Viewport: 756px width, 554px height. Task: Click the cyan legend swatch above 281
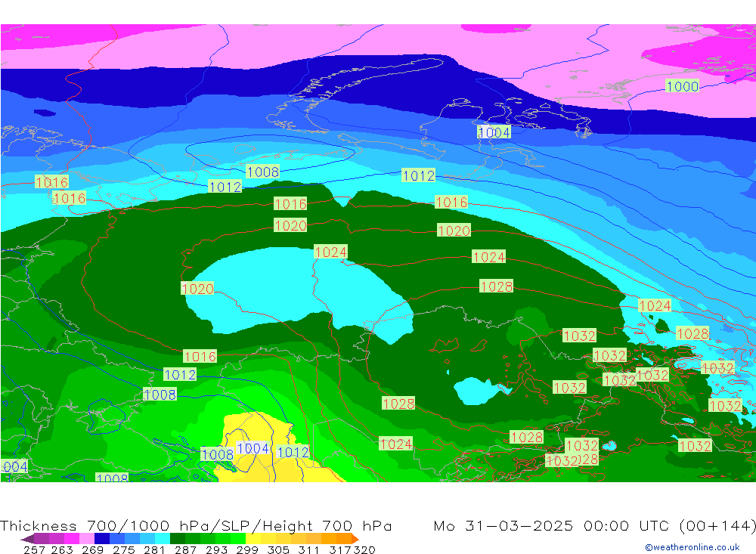(x=163, y=539)
